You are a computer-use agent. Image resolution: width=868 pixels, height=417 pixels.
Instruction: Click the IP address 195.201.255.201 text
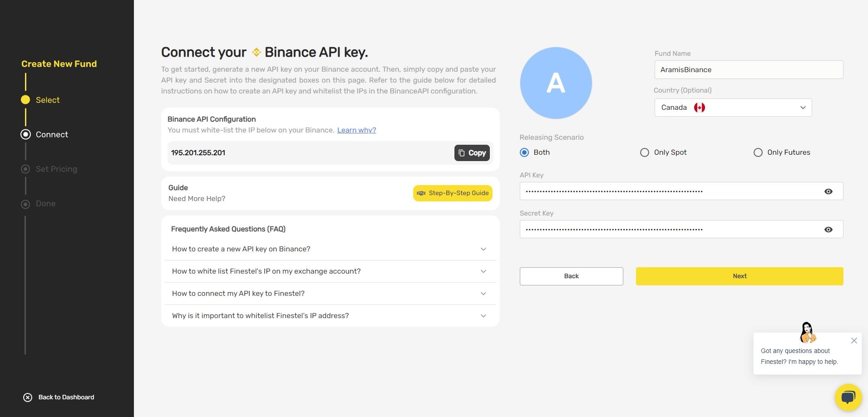tap(198, 153)
